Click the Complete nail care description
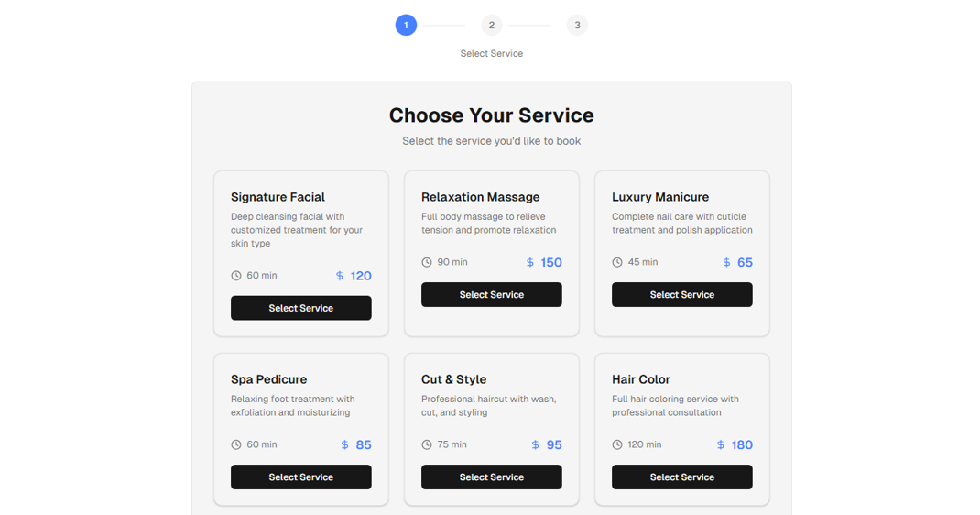 point(681,223)
